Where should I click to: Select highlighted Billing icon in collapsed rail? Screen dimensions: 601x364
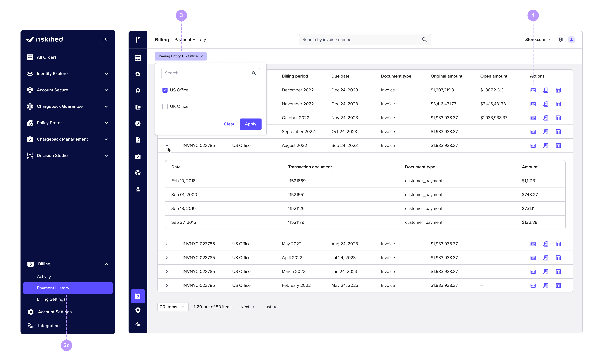138,296
